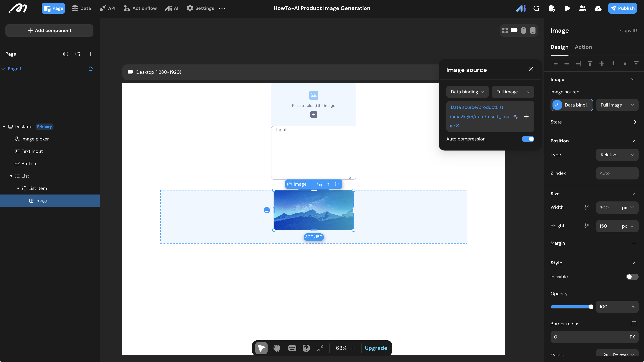Open the Actionflow menu
The image size is (644, 362).
[x=140, y=8]
